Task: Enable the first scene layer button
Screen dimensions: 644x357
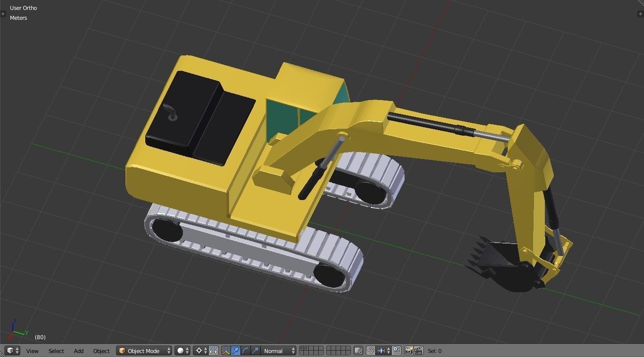Action: pyautogui.click(x=301, y=349)
